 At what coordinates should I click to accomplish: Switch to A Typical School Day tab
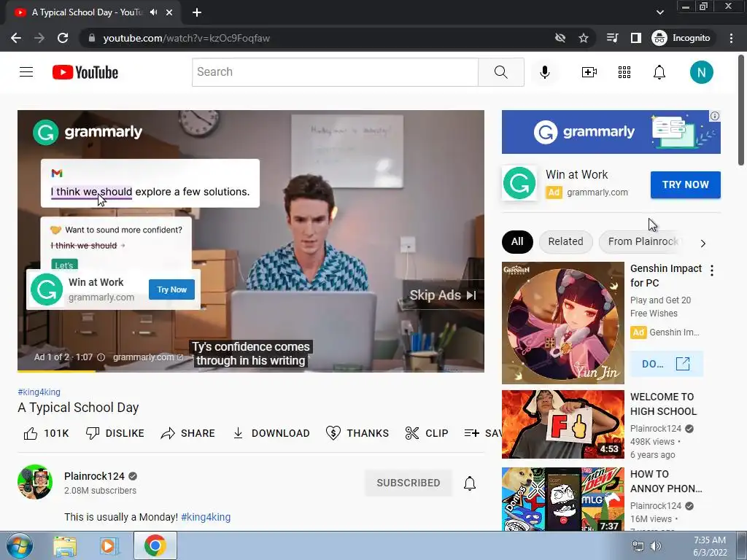[86, 12]
